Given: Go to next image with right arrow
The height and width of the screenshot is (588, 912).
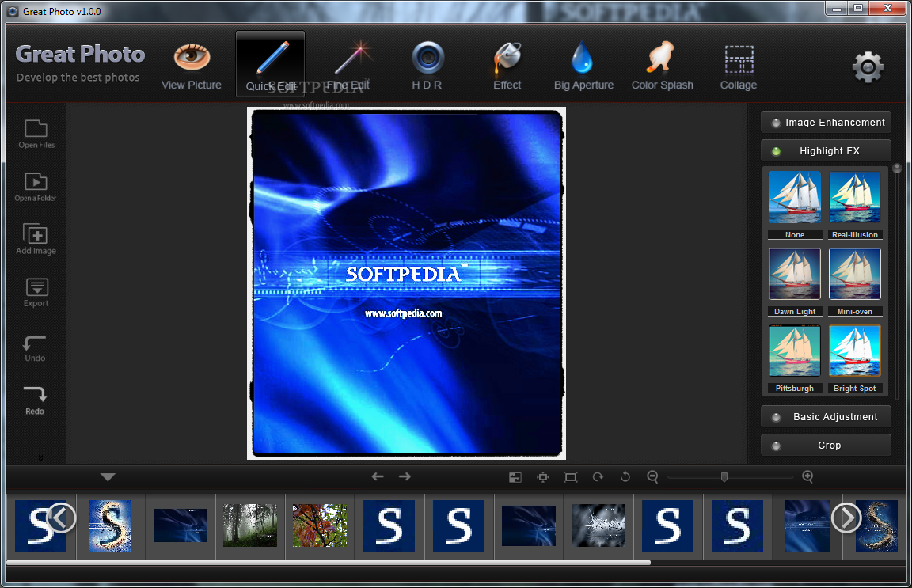Looking at the screenshot, I should 405,477.
